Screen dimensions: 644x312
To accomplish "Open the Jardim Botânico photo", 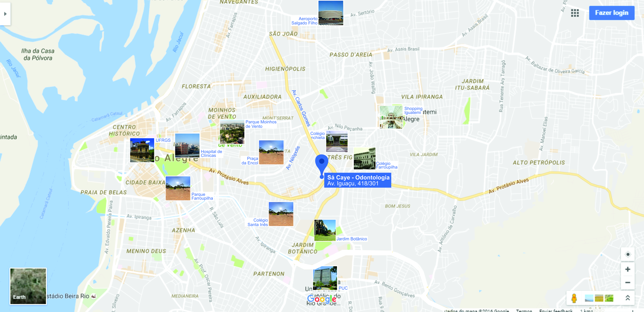I will click(x=325, y=230).
